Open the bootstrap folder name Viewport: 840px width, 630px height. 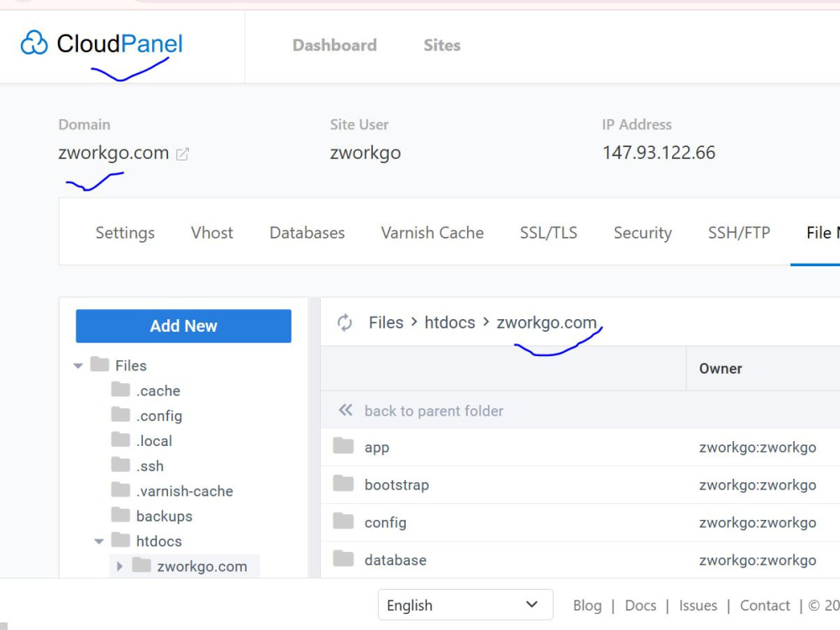click(397, 485)
